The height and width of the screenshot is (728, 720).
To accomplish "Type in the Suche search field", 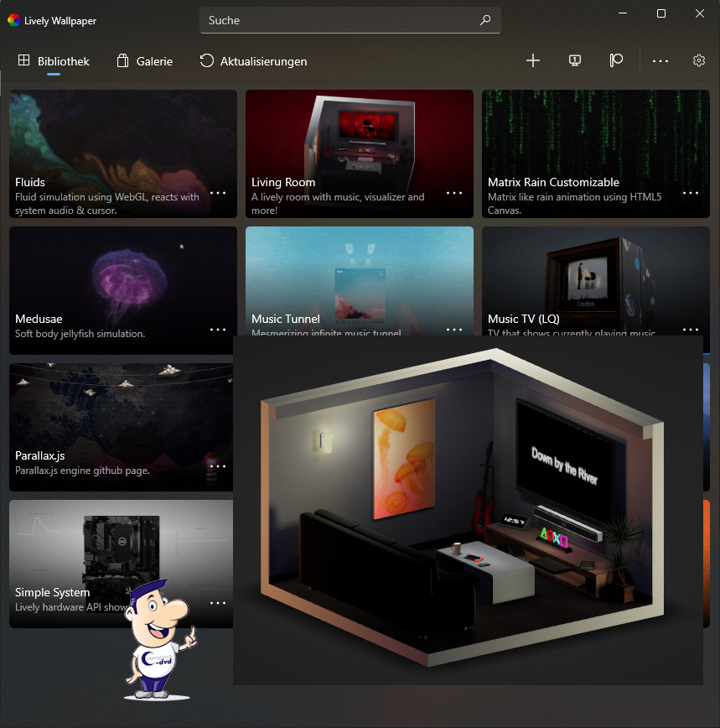I will 335,20.
